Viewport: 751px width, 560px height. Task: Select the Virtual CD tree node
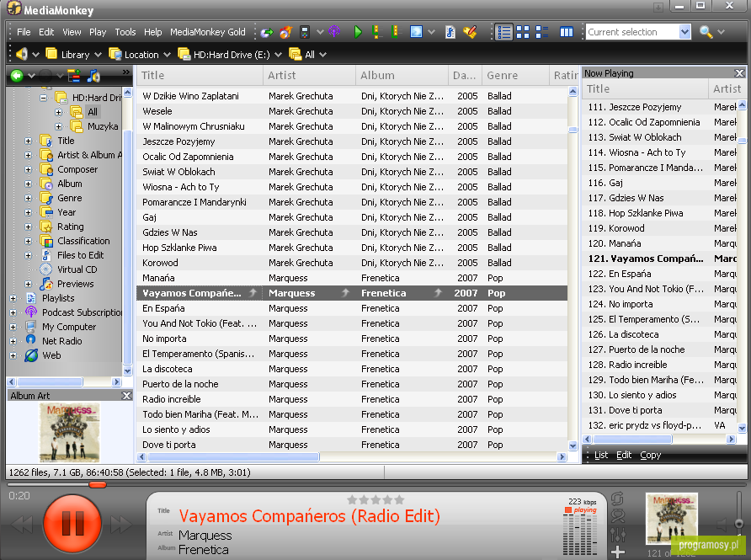[x=77, y=269]
